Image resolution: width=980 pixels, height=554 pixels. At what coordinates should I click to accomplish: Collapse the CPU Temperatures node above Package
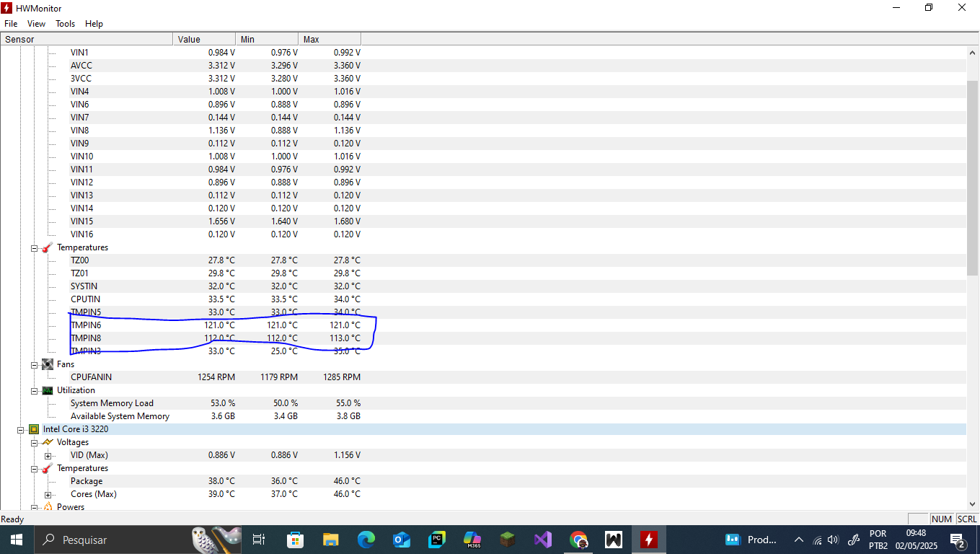pos(34,468)
